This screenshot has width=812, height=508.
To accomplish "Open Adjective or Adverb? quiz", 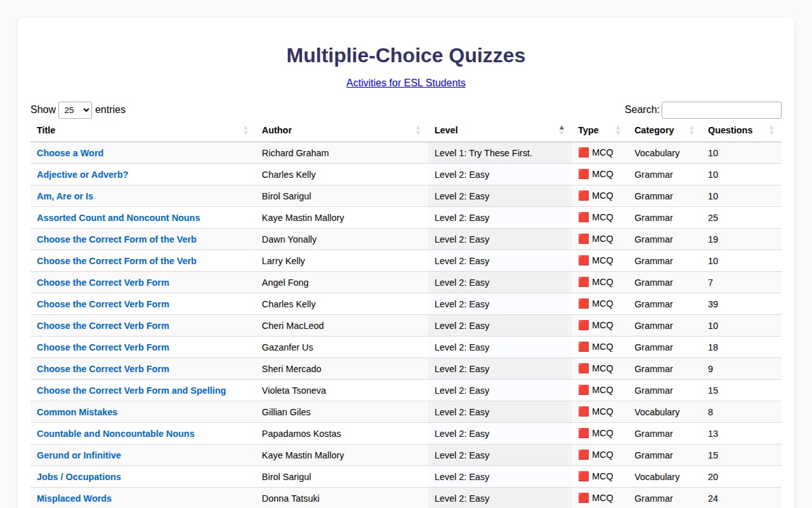I will (82, 175).
